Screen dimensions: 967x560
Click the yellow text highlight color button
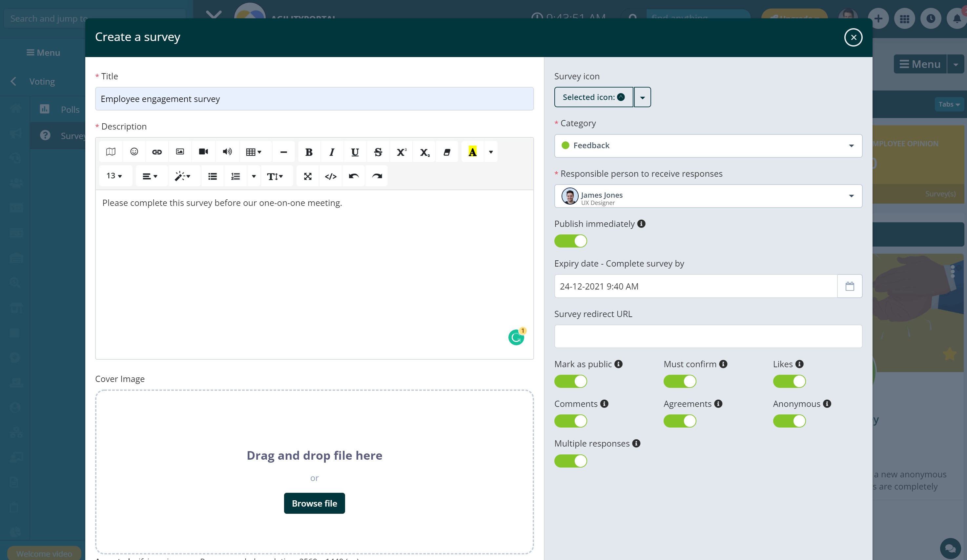click(472, 152)
